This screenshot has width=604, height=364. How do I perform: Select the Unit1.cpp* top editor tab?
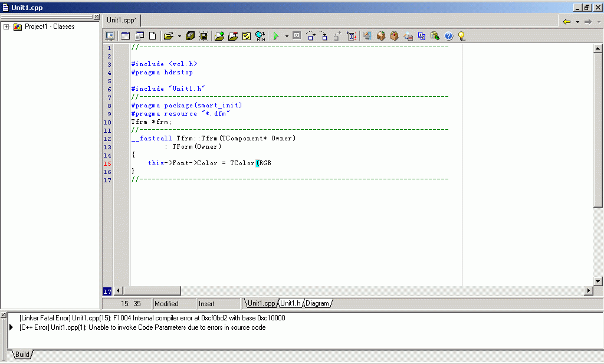tap(122, 20)
